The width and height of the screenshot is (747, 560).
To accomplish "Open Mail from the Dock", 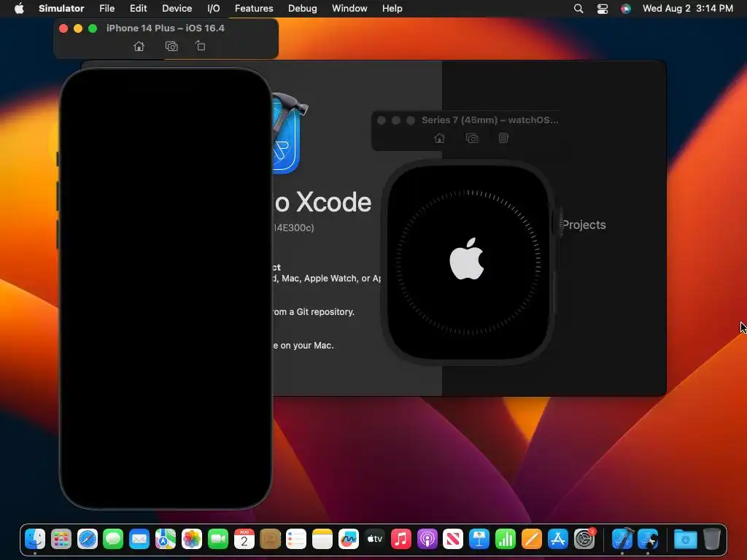I will coord(139,539).
